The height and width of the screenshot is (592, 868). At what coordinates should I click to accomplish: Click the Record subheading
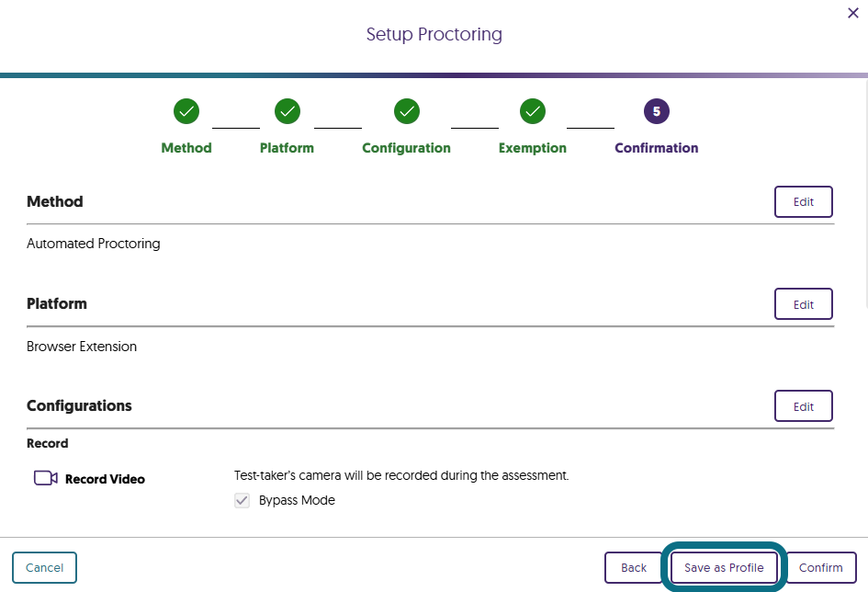pos(48,444)
